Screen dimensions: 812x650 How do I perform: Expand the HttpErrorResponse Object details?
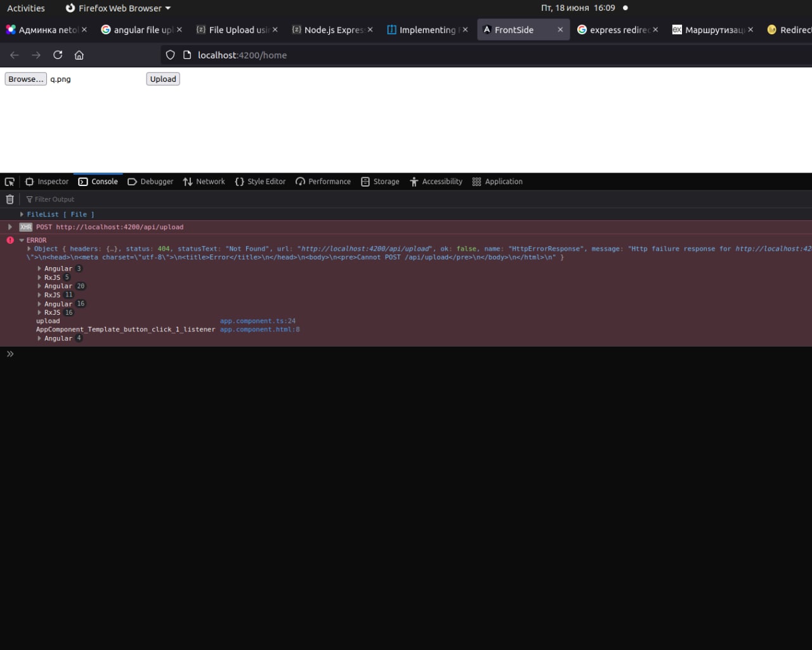pyautogui.click(x=29, y=249)
